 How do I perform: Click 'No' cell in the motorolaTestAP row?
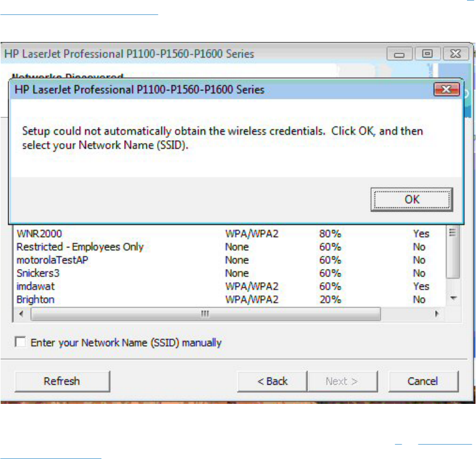[x=419, y=260]
